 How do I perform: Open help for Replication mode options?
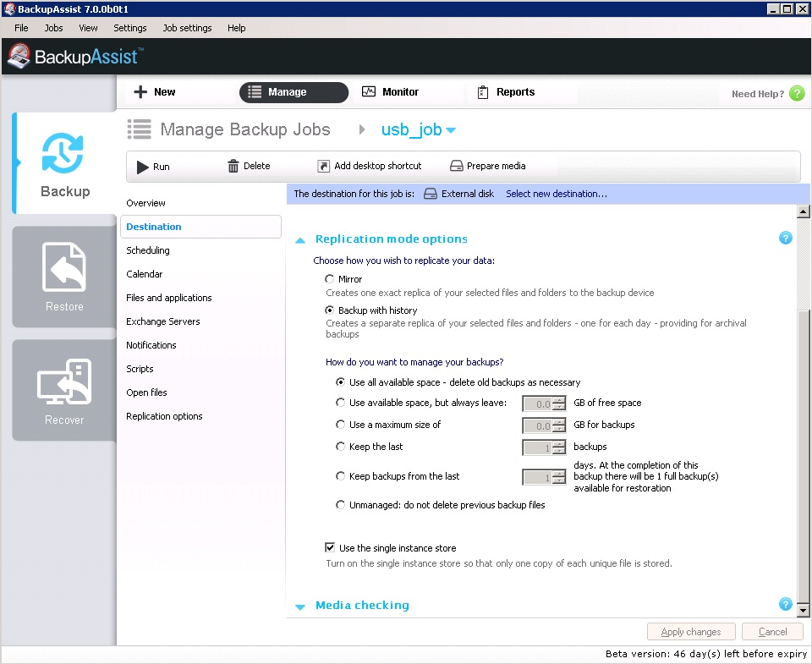(x=785, y=238)
